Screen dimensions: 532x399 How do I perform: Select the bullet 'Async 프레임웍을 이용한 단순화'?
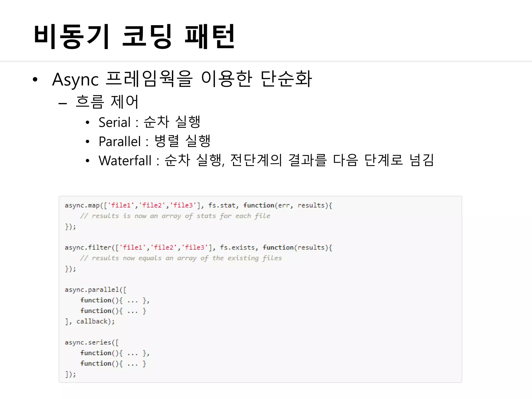tap(182, 79)
